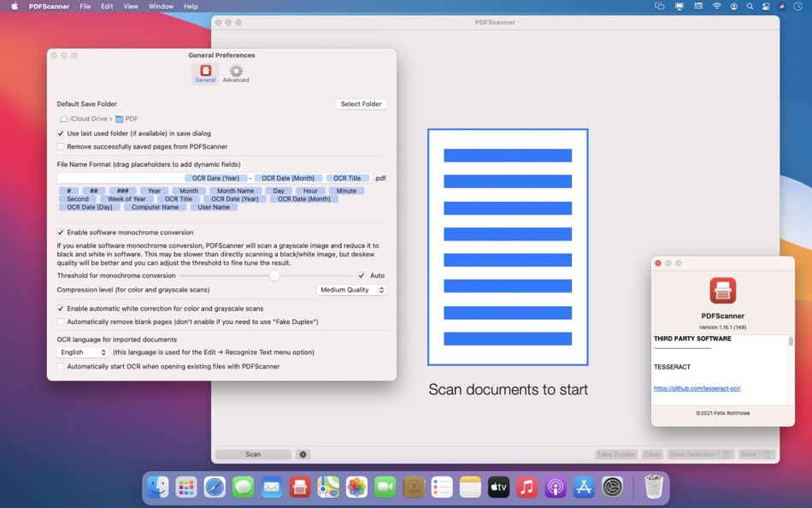This screenshot has width=812, height=508.
Task: Click the Select Folder button
Action: 361,104
